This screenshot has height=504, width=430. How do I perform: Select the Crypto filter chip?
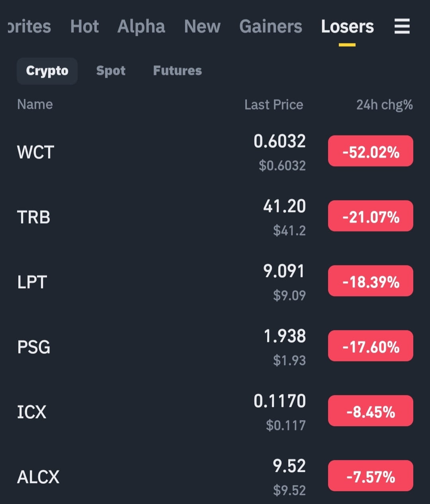47,71
